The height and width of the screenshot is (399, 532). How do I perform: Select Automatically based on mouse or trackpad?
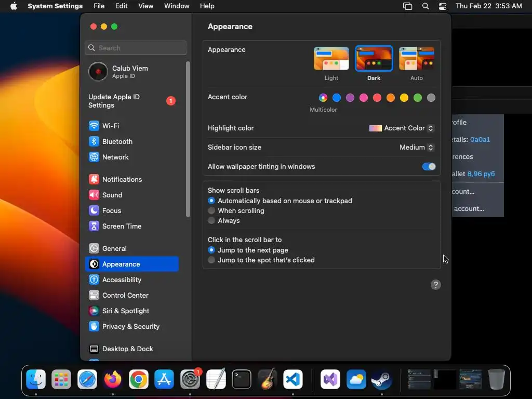[211, 201]
